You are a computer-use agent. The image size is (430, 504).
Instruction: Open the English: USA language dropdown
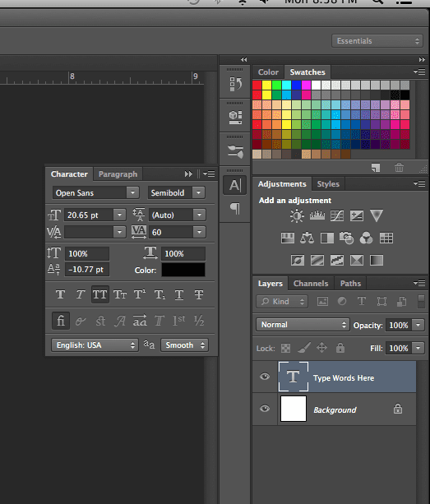[95, 344]
